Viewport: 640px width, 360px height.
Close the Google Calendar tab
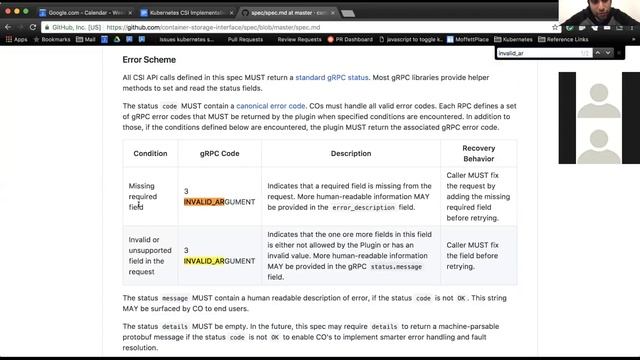point(130,13)
